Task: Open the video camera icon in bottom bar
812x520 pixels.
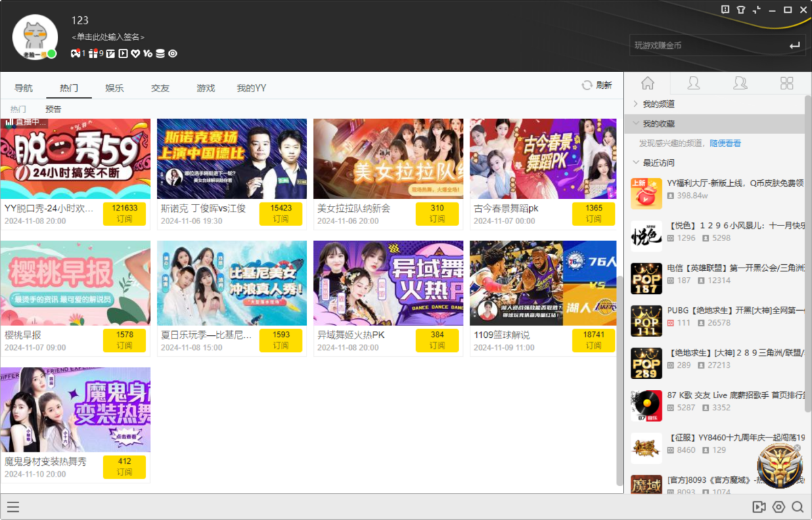Action: point(759,507)
